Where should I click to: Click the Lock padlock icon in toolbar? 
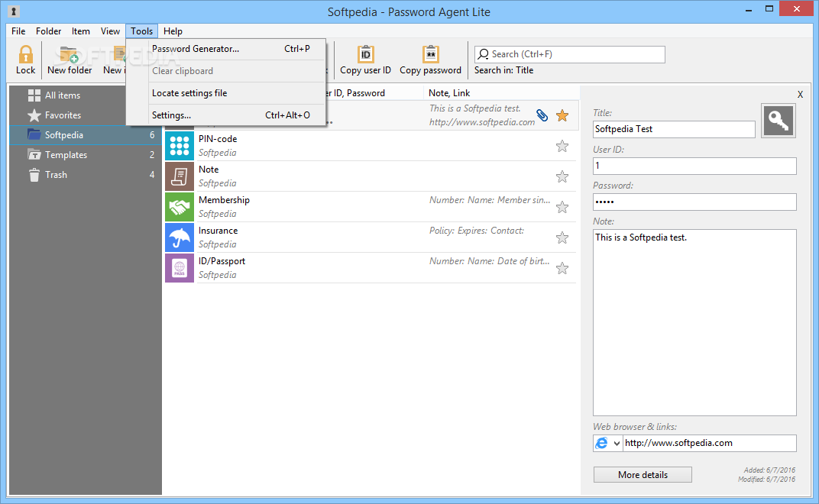coord(25,54)
